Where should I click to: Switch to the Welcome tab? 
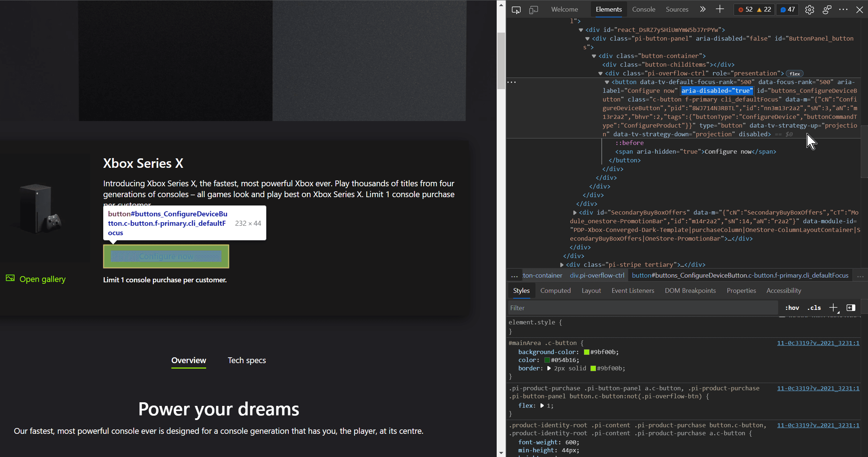[564, 9]
